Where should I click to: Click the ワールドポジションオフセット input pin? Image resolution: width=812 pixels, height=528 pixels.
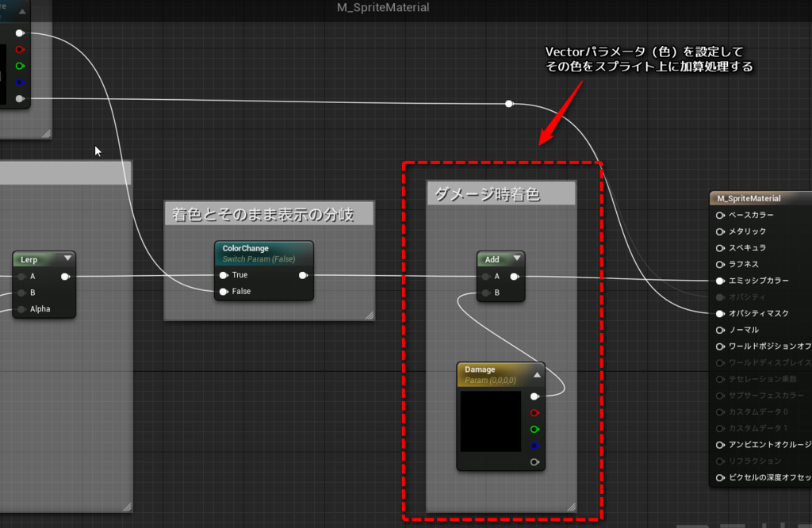pos(720,346)
